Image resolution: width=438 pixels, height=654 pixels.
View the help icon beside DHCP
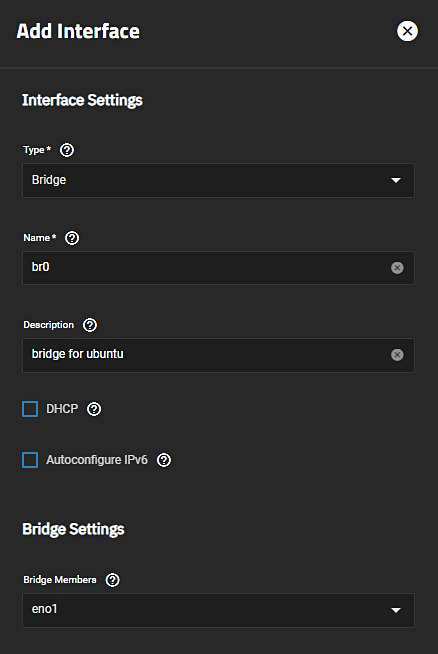[94, 409]
